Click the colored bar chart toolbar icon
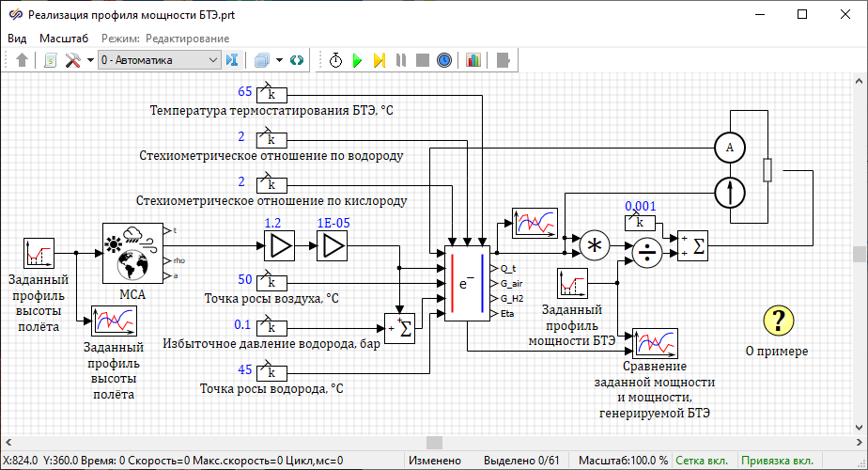 pyautogui.click(x=473, y=60)
